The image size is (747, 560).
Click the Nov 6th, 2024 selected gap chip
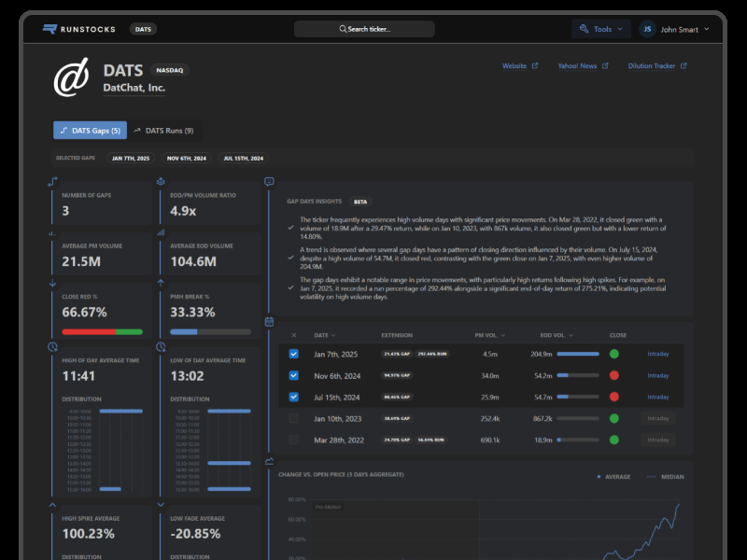click(186, 158)
